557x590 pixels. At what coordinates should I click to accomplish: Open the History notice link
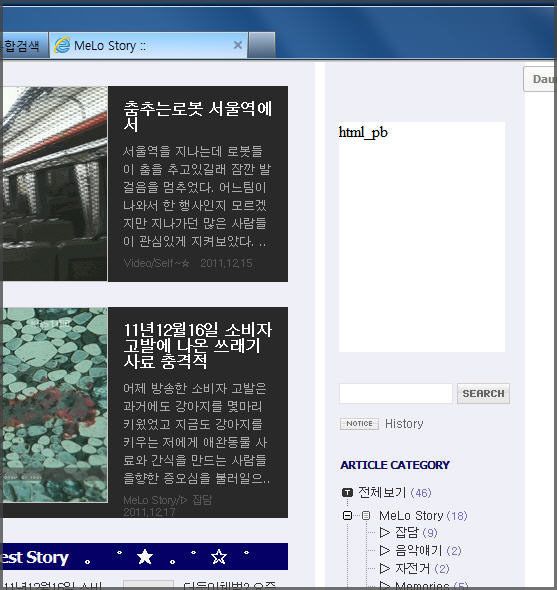tap(404, 424)
